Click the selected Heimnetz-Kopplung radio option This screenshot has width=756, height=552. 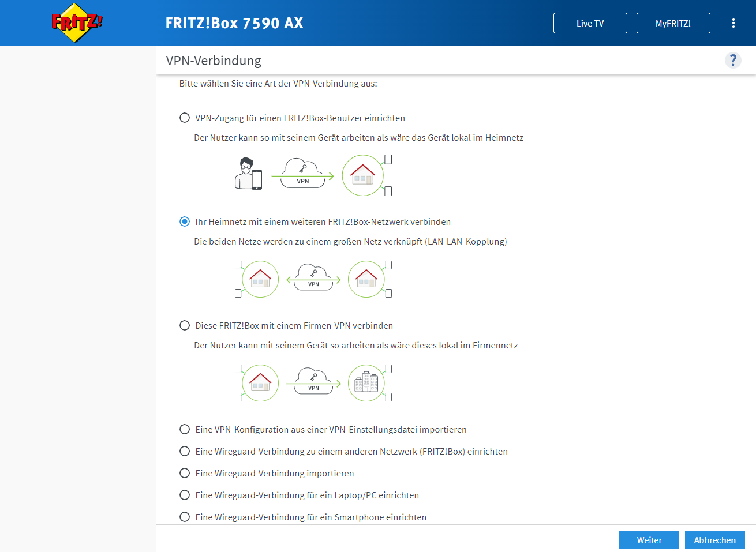[184, 221]
